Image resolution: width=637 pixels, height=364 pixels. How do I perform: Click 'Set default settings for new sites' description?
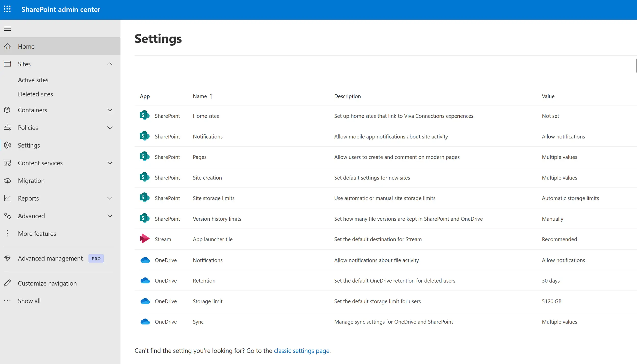[372, 178]
